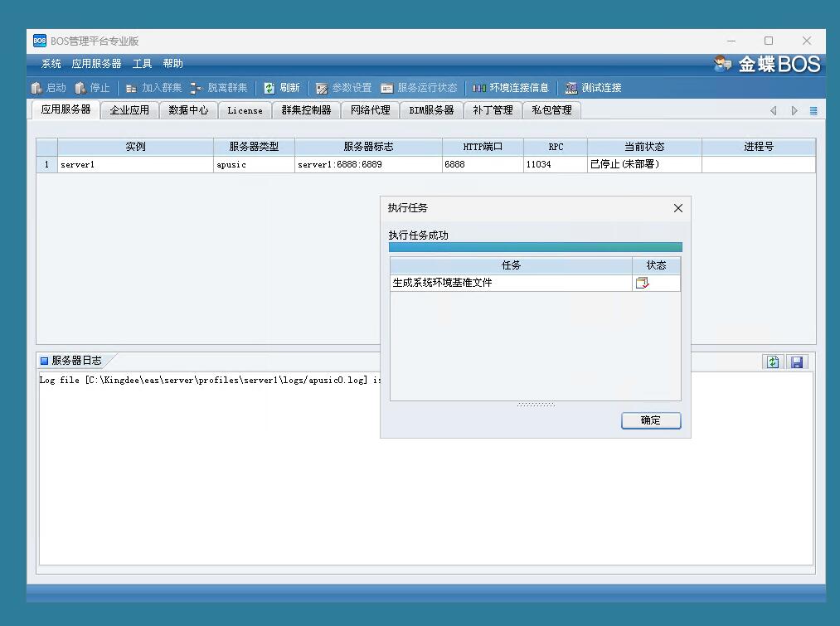Click the 确定 button in the dialog
This screenshot has height=626, width=840.
pos(651,420)
